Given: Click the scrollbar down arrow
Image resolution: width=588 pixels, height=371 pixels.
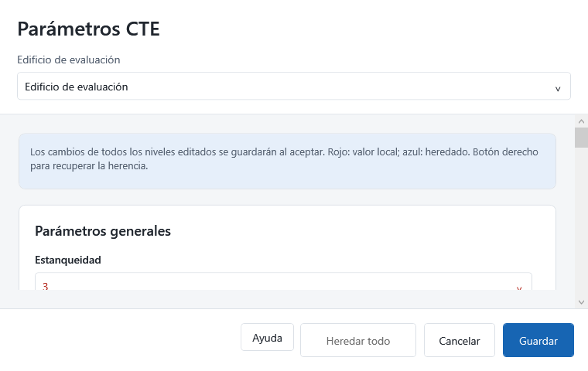Looking at the screenshot, I should tap(581, 302).
